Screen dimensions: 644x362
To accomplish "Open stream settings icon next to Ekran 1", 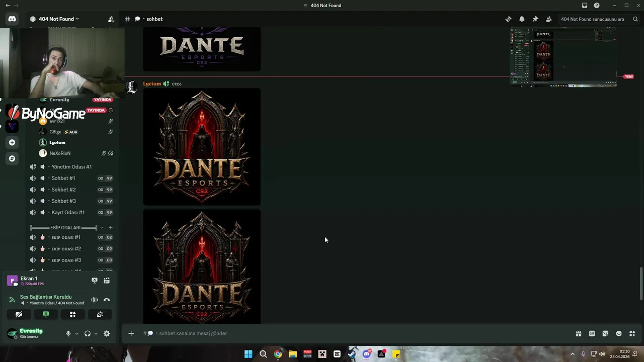I will (x=107, y=281).
